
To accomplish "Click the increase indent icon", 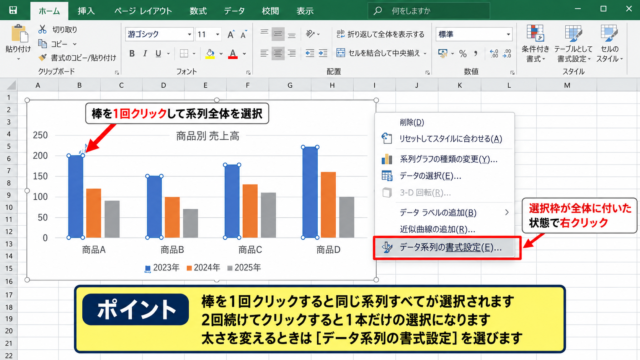I will click(323, 53).
